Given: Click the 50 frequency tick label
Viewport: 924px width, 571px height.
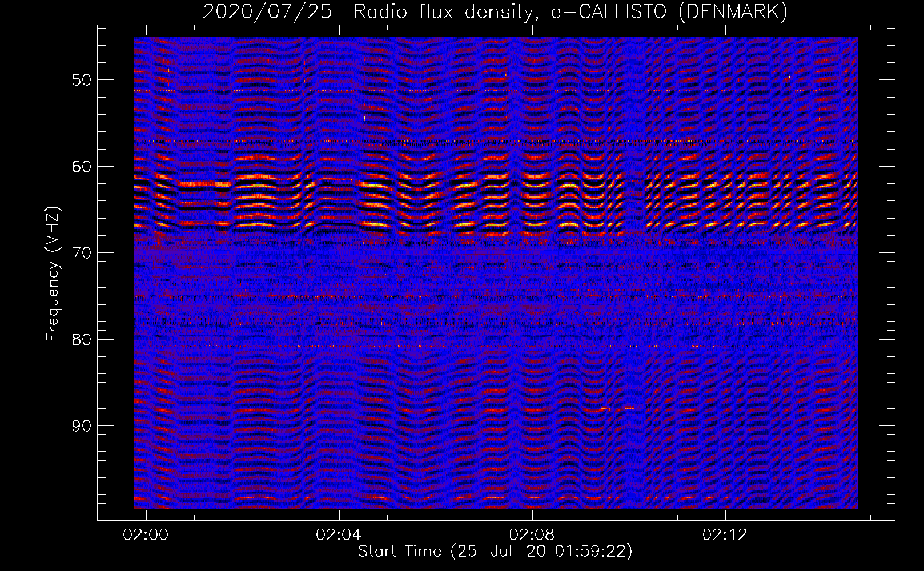Looking at the screenshot, I should coord(82,80).
